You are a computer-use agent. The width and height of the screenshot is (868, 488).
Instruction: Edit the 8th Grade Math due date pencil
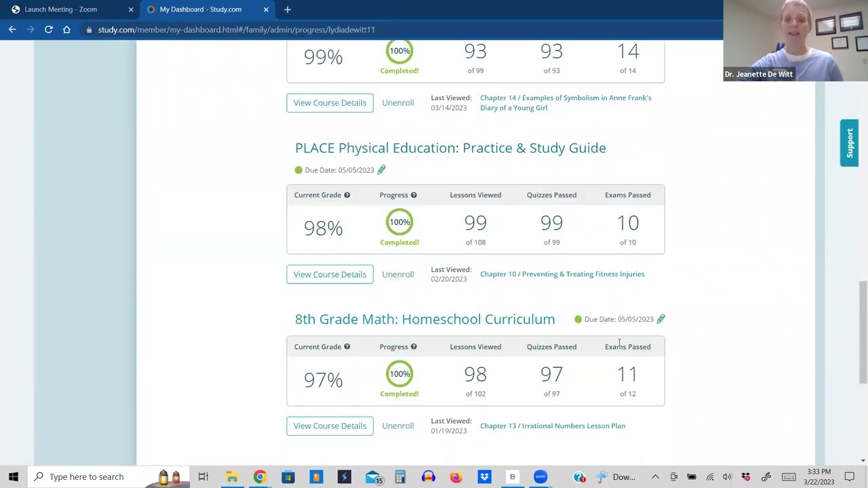click(660, 319)
